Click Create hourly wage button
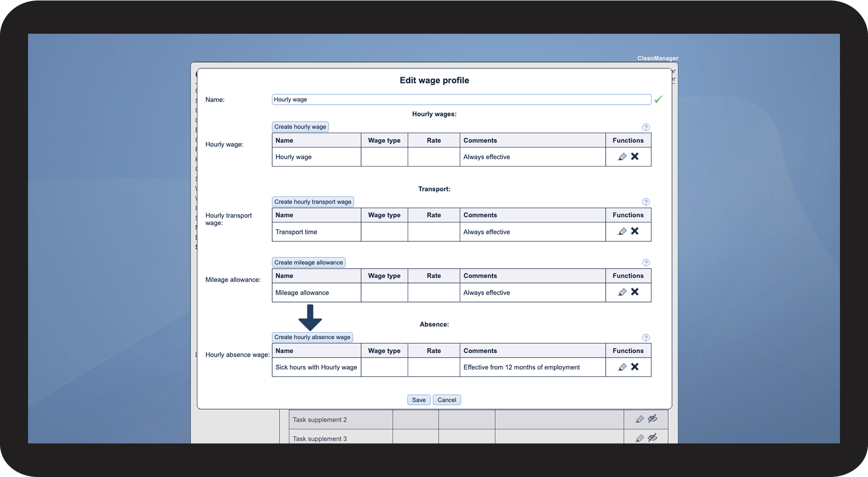This screenshot has width=868, height=477. 300,127
